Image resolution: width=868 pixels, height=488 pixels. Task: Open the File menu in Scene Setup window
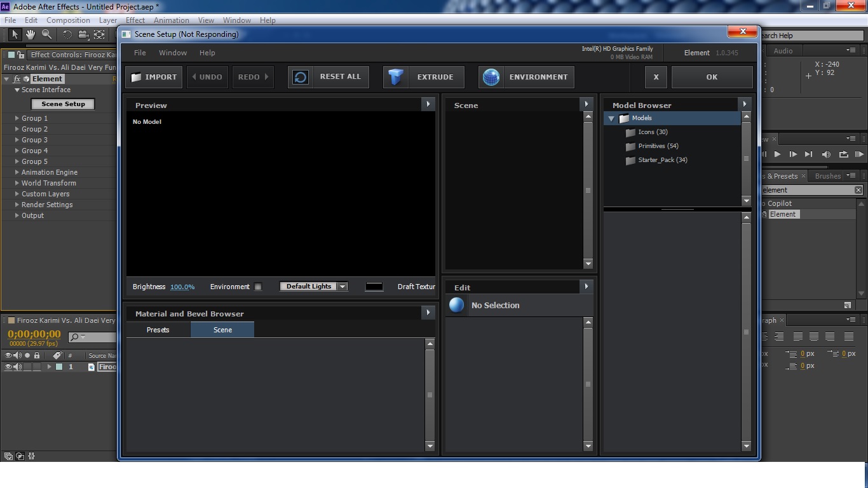140,53
